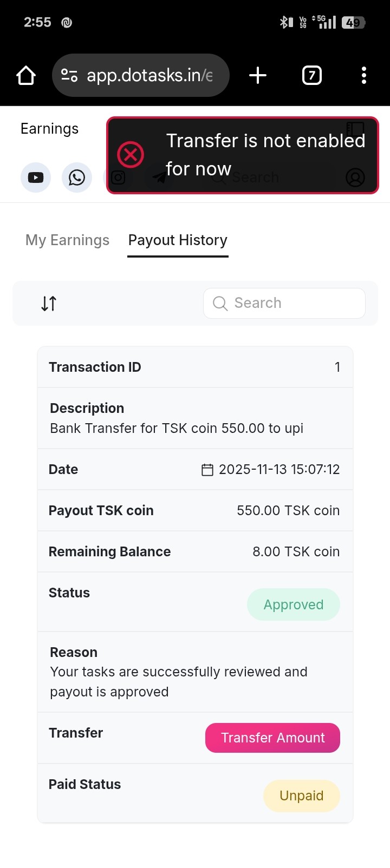390x868 pixels.
Task: Select the Payout History tab
Action: (x=178, y=240)
